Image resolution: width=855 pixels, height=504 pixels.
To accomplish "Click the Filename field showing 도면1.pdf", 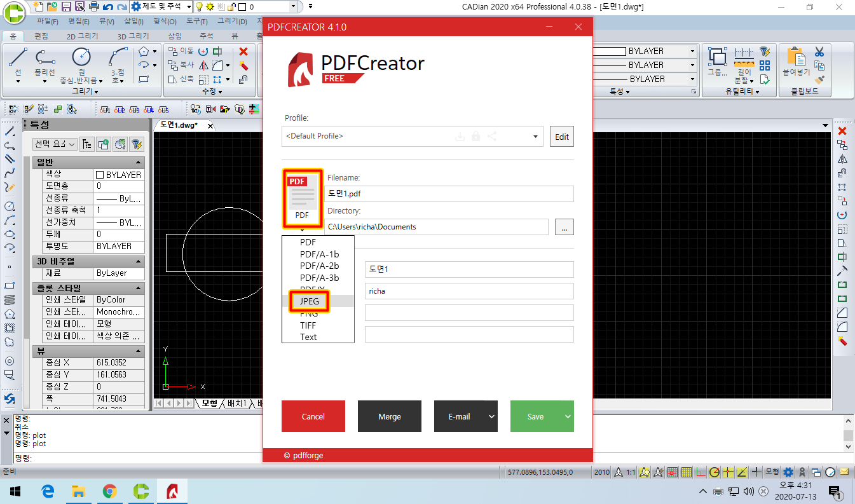I will click(449, 194).
